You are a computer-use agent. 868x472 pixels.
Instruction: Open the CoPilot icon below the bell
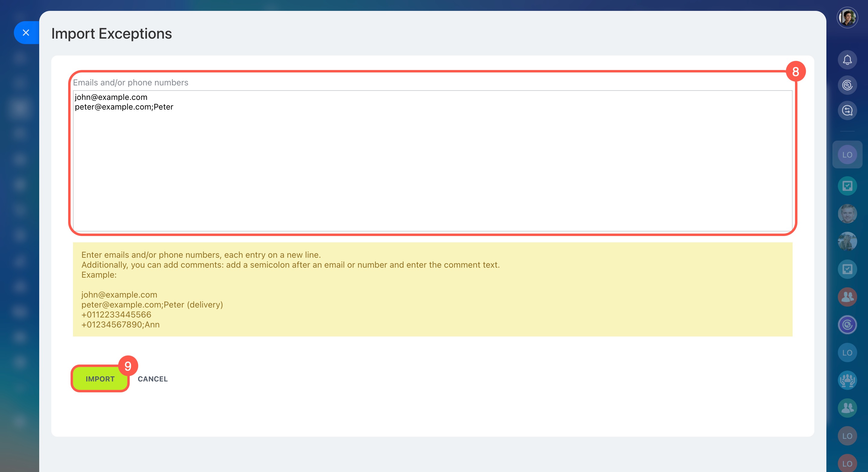[847, 85]
